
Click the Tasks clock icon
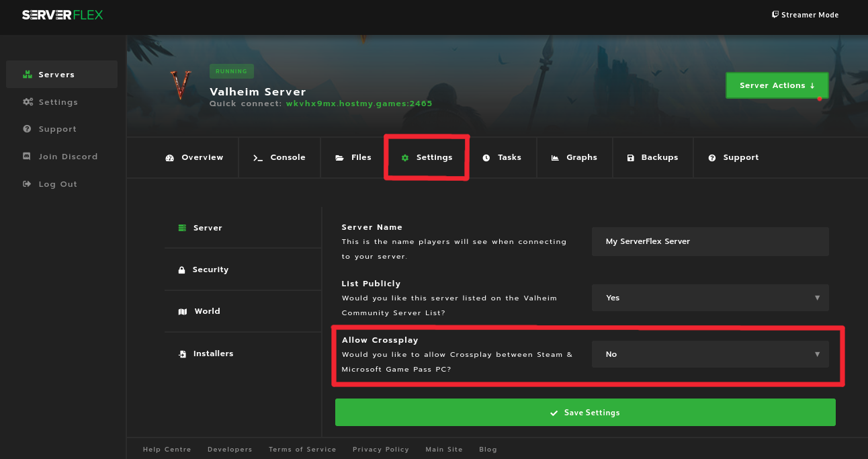coord(486,158)
